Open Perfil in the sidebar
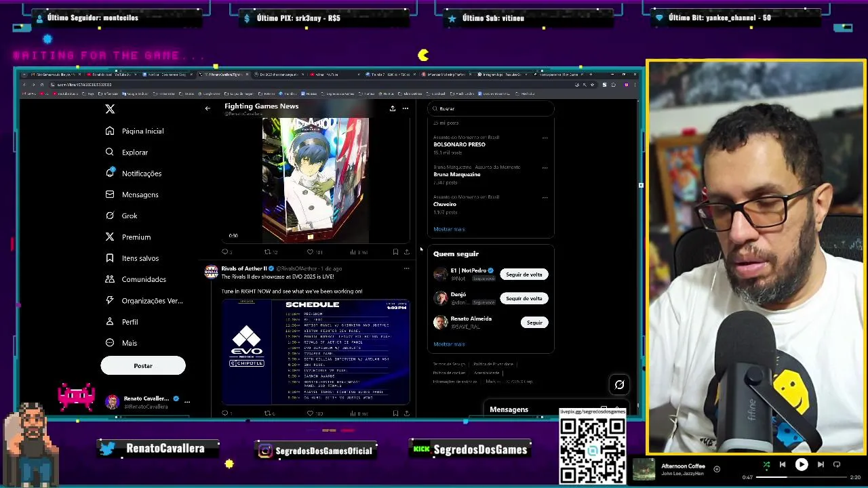The width and height of the screenshot is (868, 488). 122,322
